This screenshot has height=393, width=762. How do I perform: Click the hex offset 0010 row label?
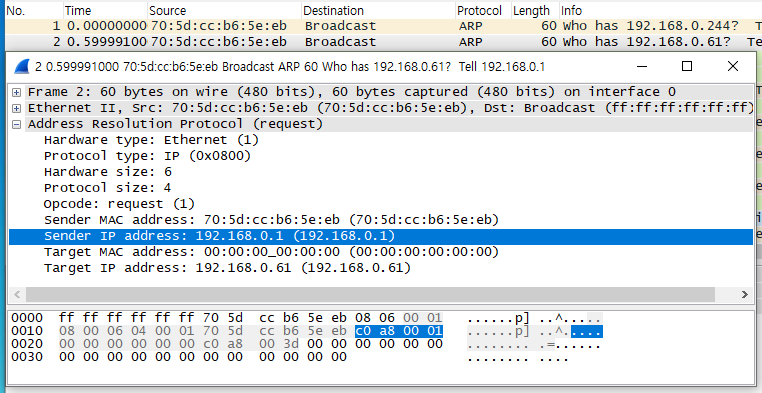pyautogui.click(x=27, y=332)
